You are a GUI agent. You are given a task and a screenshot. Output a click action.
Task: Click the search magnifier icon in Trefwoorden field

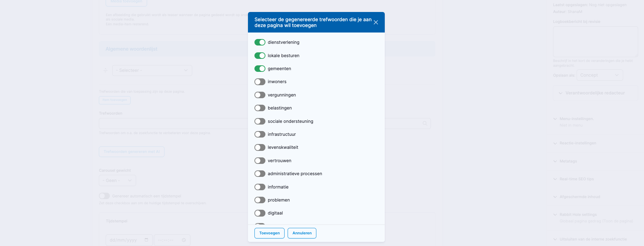click(425, 124)
